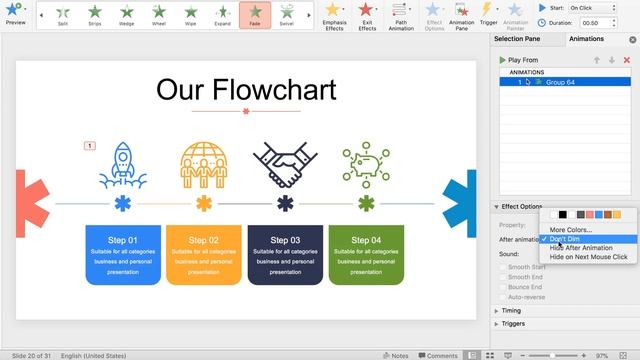Click fit slide to window icon
This screenshot has height=360, width=640.
[623, 356]
